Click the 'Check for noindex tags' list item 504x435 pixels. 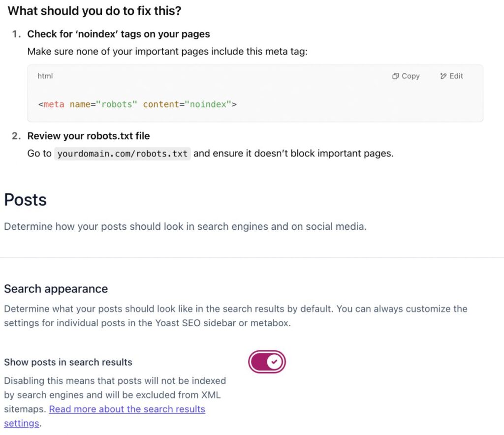coord(118,34)
